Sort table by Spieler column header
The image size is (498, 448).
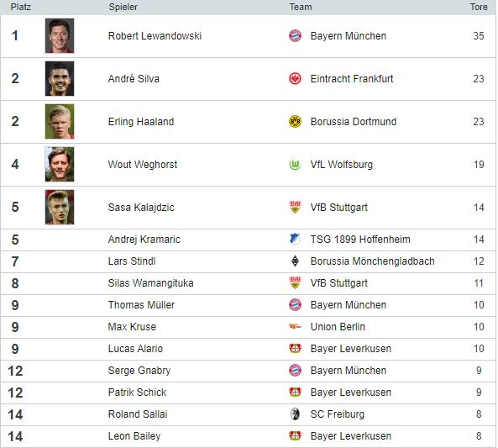point(123,7)
